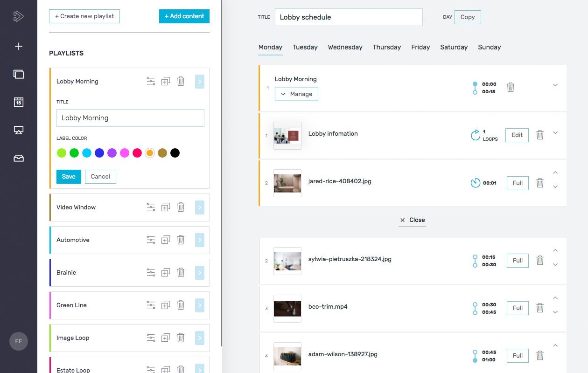Click the down chevron on Lobby infomation row
This screenshot has height=373, width=588.
[555, 133]
